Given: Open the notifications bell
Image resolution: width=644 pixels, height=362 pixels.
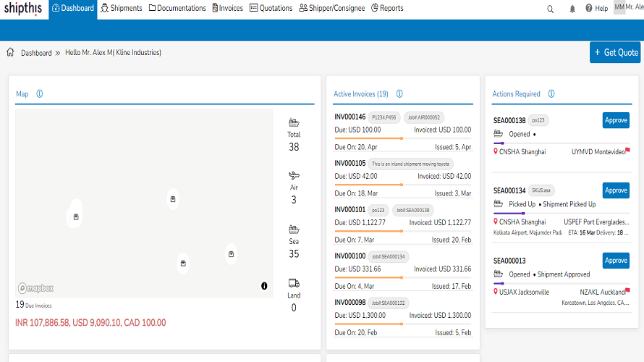Looking at the screenshot, I should click(572, 9).
